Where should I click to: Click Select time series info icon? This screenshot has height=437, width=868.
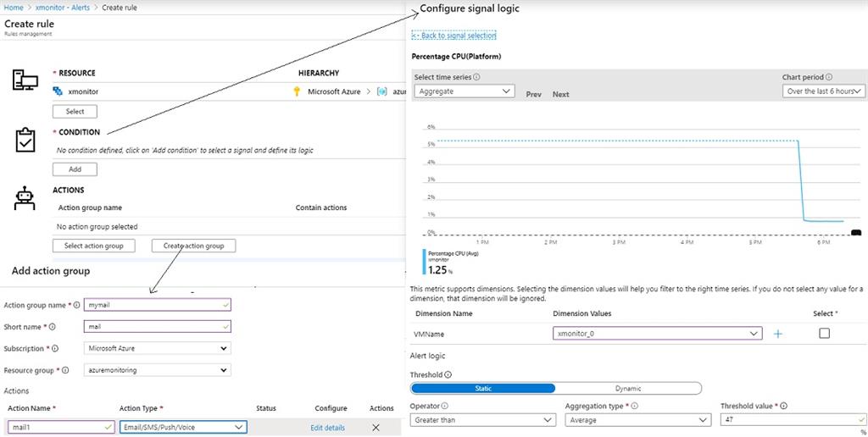(476, 77)
